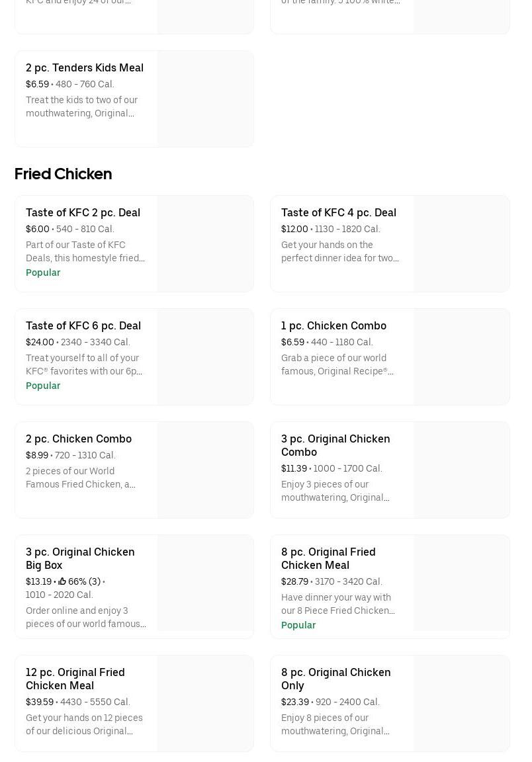Click image thumbnail of 2 pc. Tenders Kids Meal
The image size is (532, 762).
[205, 99]
